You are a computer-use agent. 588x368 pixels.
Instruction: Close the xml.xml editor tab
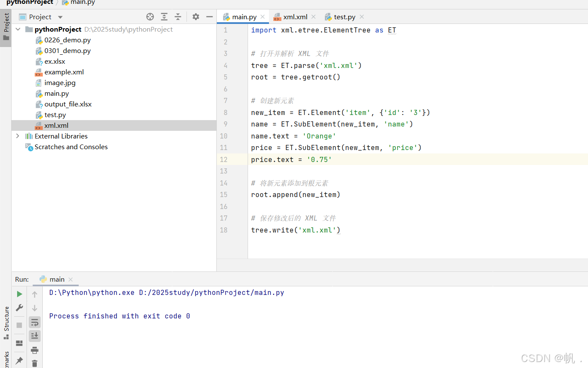pyautogui.click(x=313, y=17)
